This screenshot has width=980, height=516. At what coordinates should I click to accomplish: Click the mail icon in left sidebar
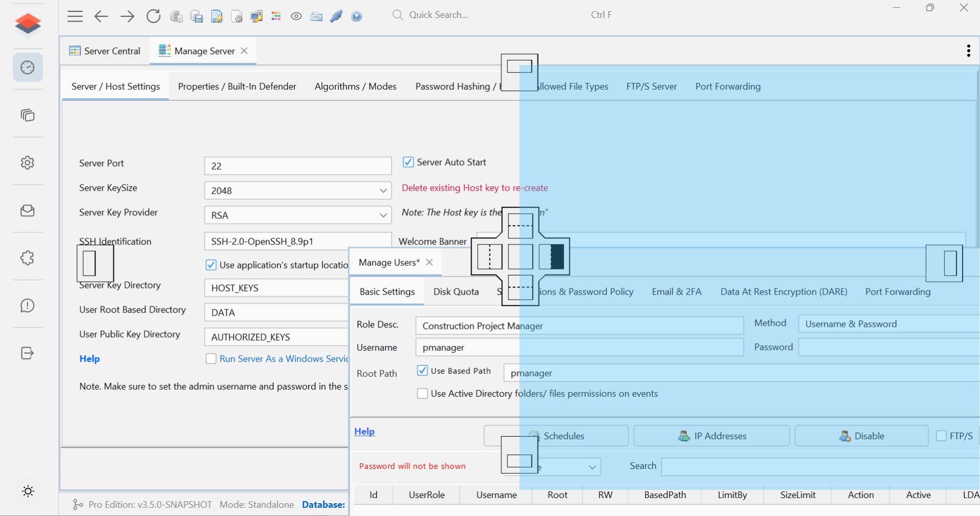pos(28,211)
